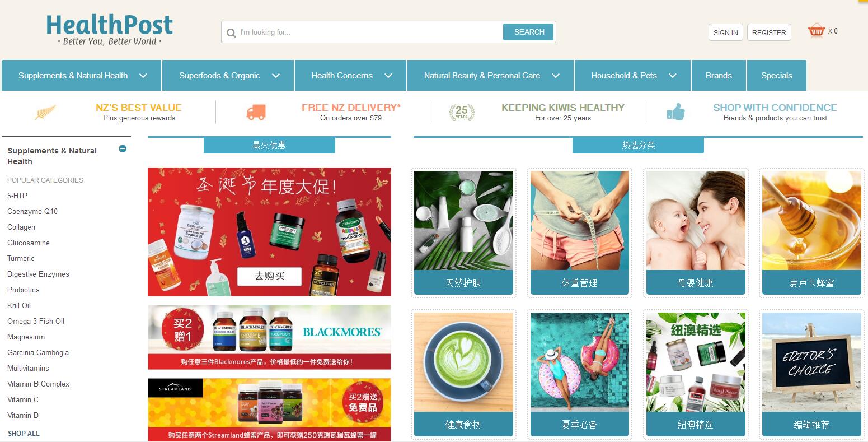Click the HealthPost logo

[110, 30]
